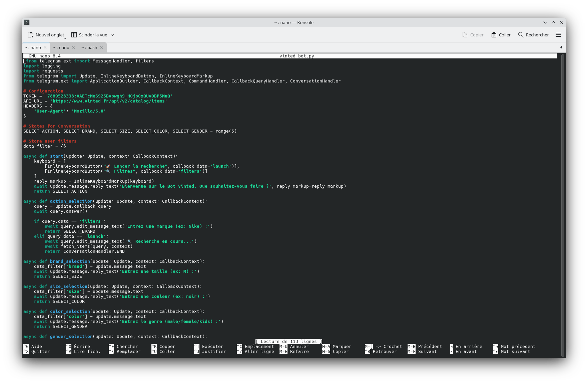Click the 'import requests' line

[x=43, y=71]
